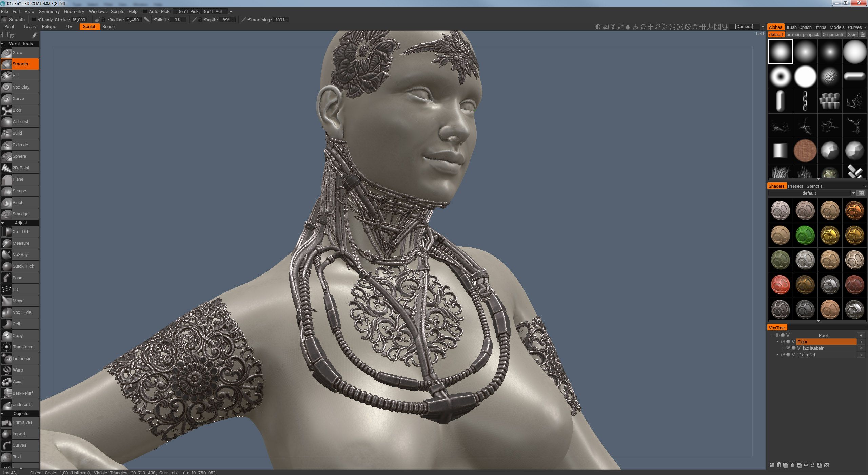Select the 2D-Paint tool
This screenshot has height=475, width=868.
tap(20, 168)
